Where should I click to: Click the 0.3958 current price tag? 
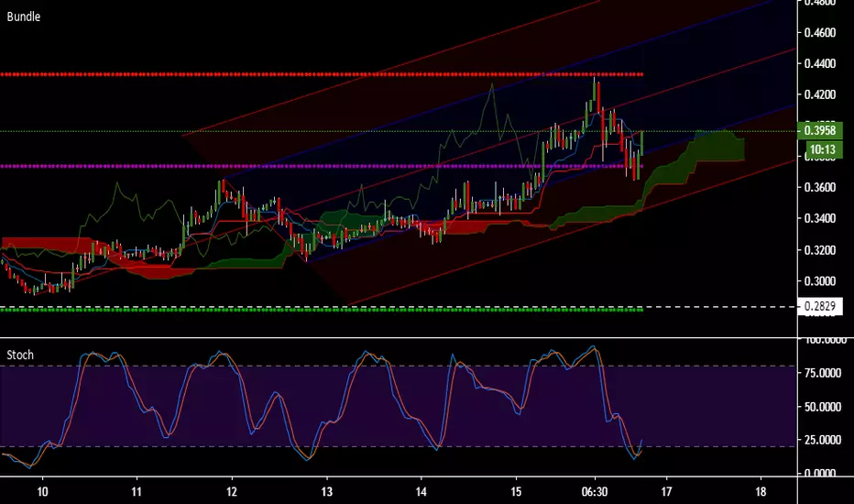pos(820,130)
